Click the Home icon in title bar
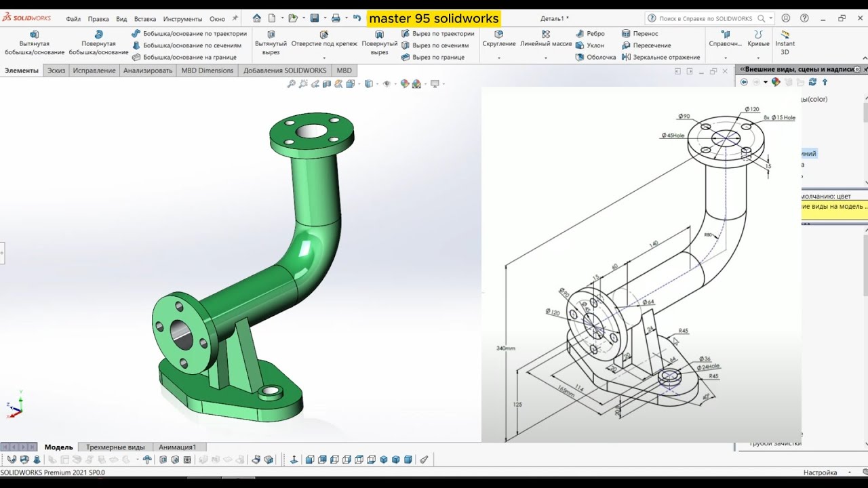The height and width of the screenshot is (488, 868). pyautogui.click(x=256, y=18)
